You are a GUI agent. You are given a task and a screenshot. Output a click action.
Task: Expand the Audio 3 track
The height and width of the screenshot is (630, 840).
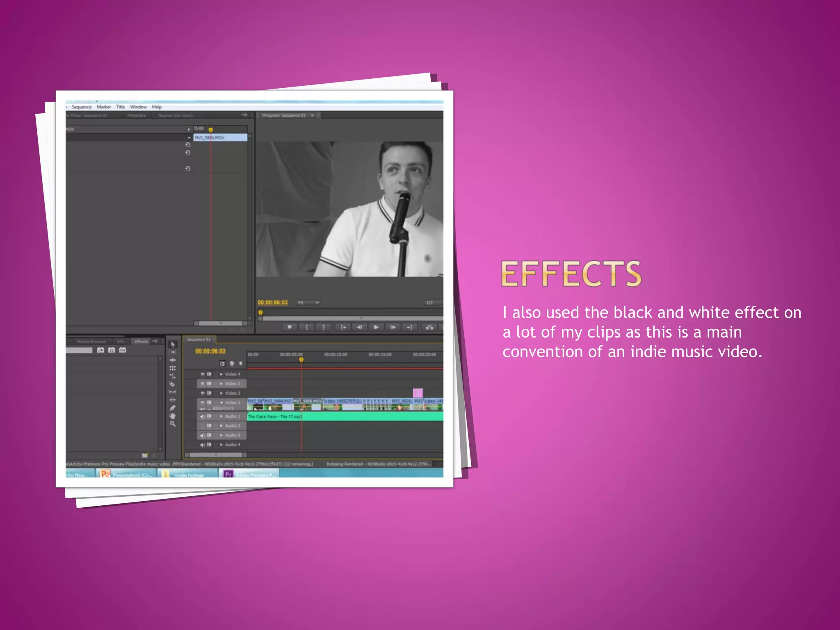click(x=221, y=435)
